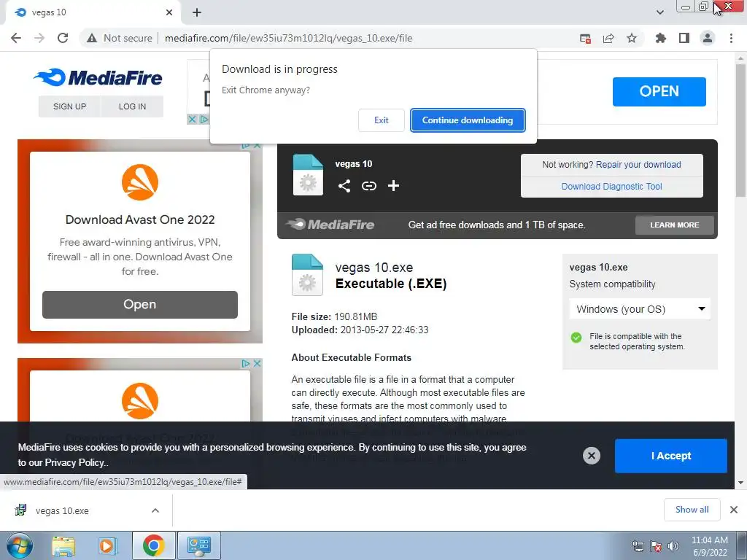Click the Not secure warning icon

pyautogui.click(x=92, y=38)
